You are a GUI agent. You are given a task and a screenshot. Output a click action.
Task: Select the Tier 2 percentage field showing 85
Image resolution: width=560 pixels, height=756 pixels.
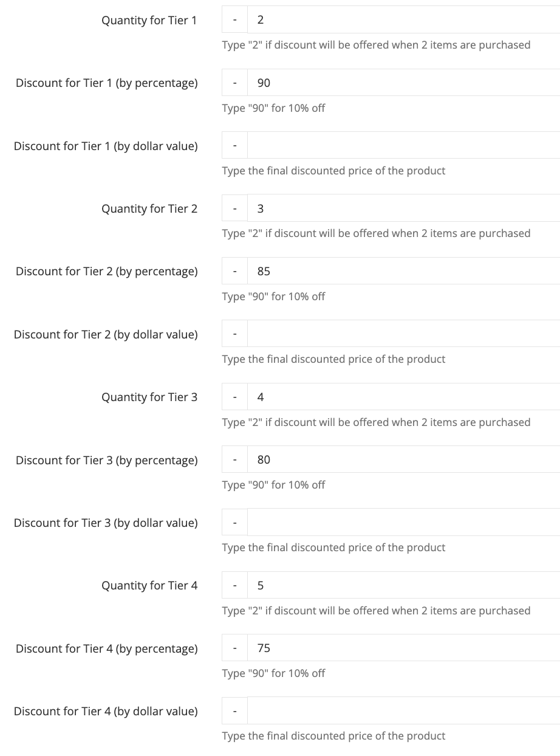(x=403, y=271)
